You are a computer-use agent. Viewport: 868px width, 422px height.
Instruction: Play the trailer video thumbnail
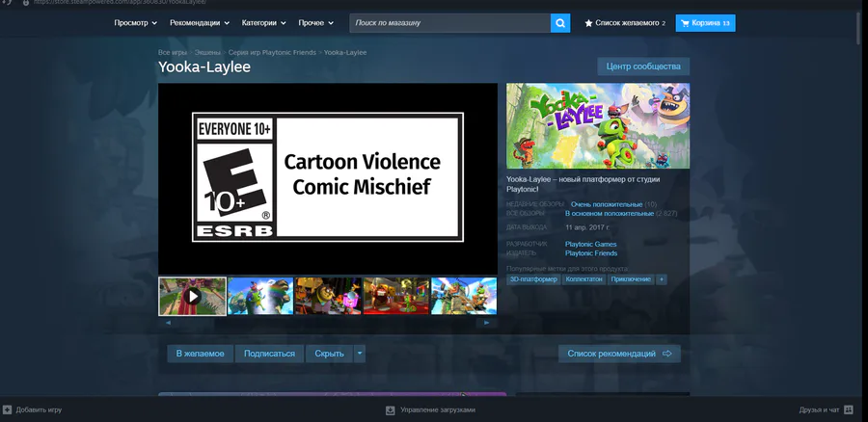point(192,297)
